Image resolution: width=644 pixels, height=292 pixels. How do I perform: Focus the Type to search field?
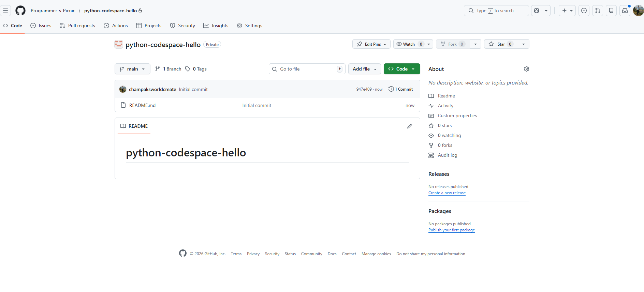tap(496, 11)
